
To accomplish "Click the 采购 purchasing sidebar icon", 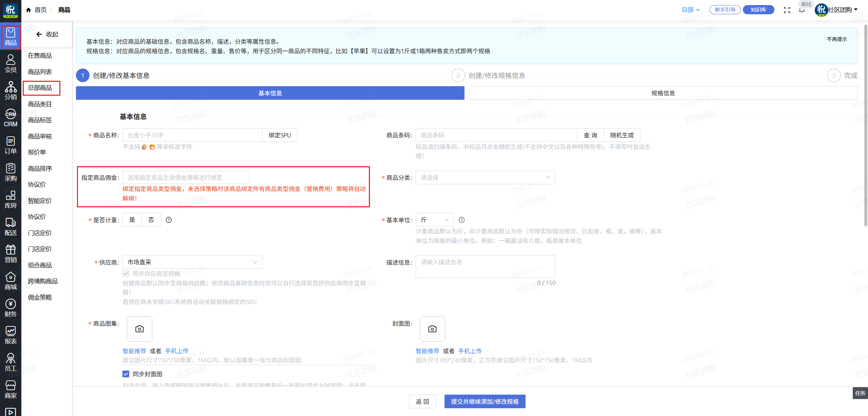I will pyautogui.click(x=11, y=172).
